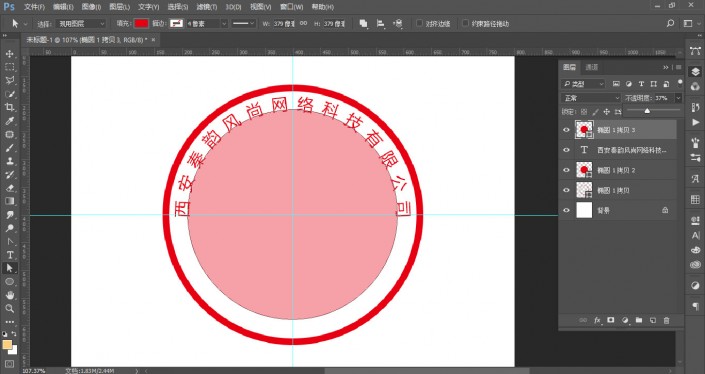Viewport: 705px width, 374px height.
Task: Create a new layer
Action: [653, 320]
